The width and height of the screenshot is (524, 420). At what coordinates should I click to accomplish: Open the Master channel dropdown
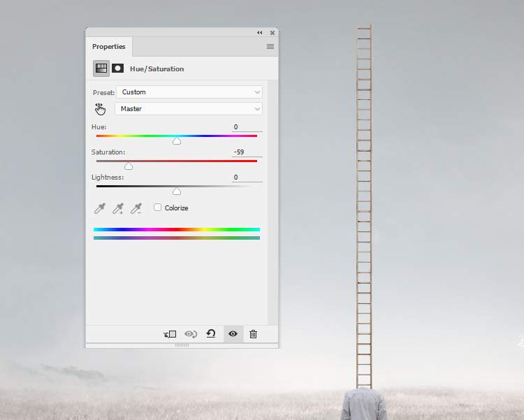(189, 109)
